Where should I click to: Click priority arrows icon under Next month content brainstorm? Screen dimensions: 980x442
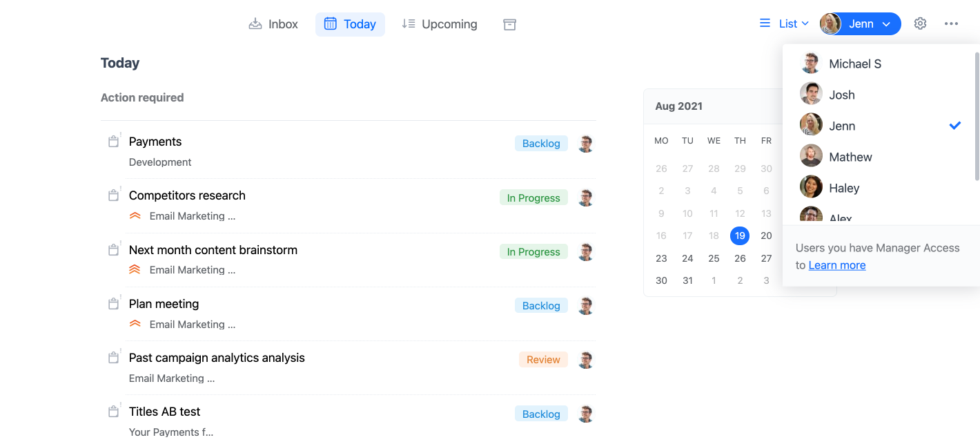[x=135, y=270]
